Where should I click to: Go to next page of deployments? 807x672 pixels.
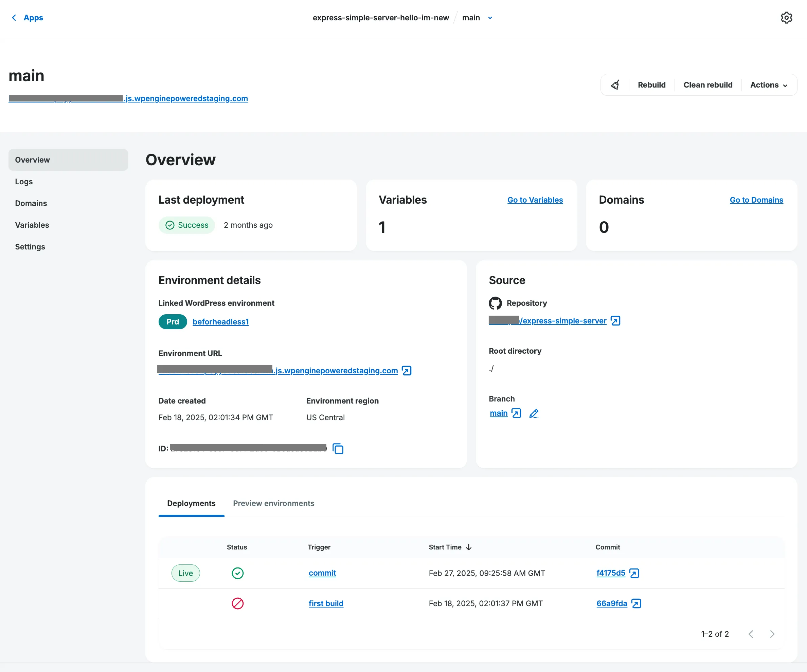(772, 634)
